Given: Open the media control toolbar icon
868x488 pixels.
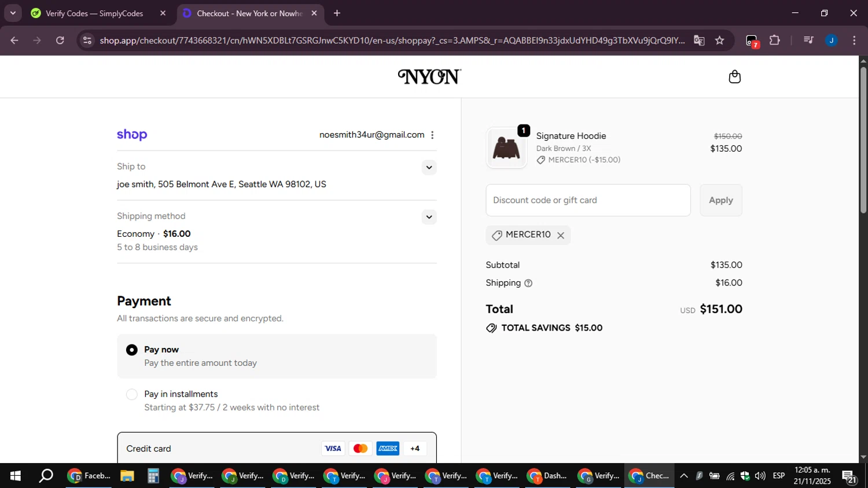Looking at the screenshot, I should pos(808,41).
